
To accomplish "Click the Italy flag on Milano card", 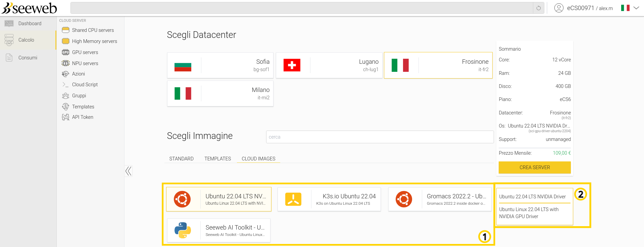I will pyautogui.click(x=183, y=93).
